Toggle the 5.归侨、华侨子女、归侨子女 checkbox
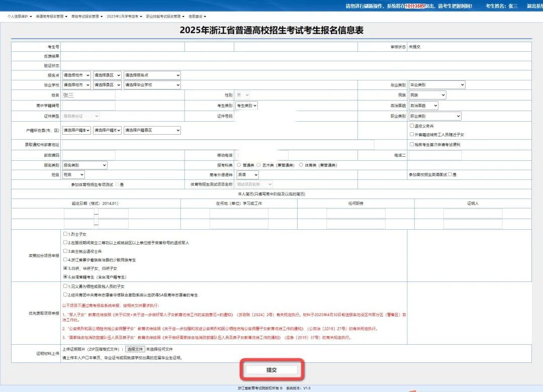This screenshot has width=543, height=392. (x=65, y=268)
